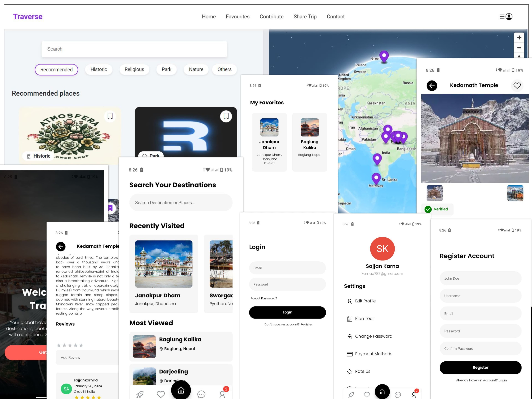532x399 pixels.
Task: Bookmark the blue R logo Park card
Action: tap(226, 116)
